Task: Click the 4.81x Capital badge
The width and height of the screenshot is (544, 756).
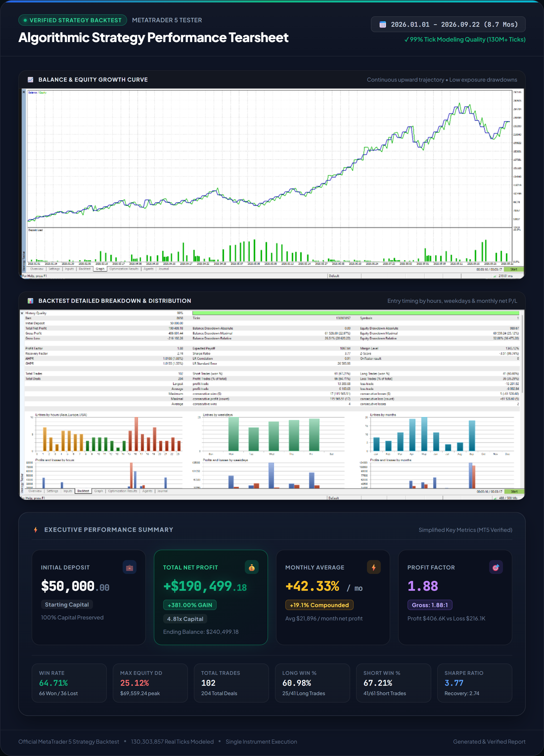Action: tap(185, 619)
